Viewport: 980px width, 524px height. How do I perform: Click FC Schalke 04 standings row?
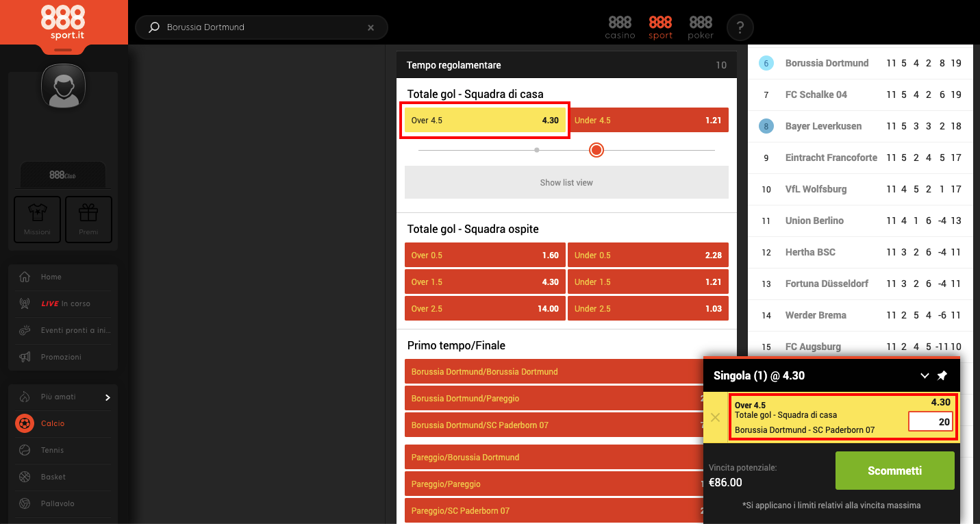click(860, 95)
